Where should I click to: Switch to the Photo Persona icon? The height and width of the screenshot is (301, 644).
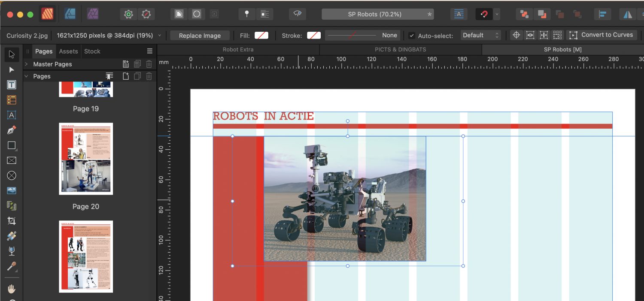tap(92, 14)
